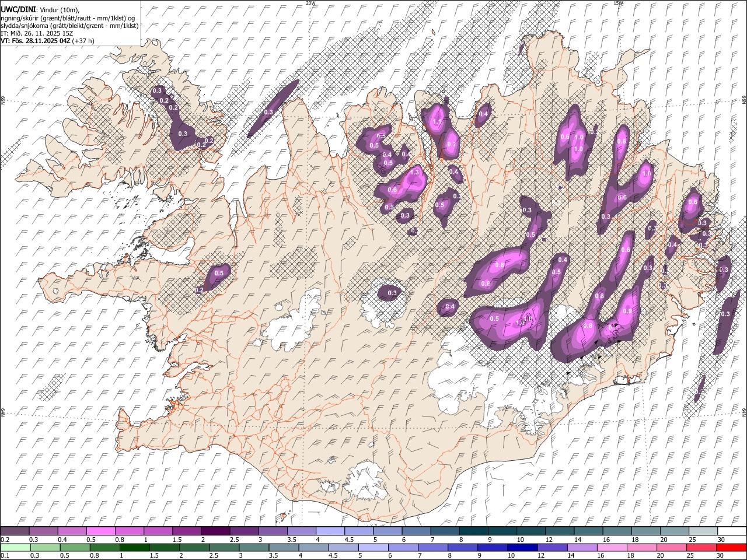Click the 'Vindur (10m)' text in the header

(60, 10)
